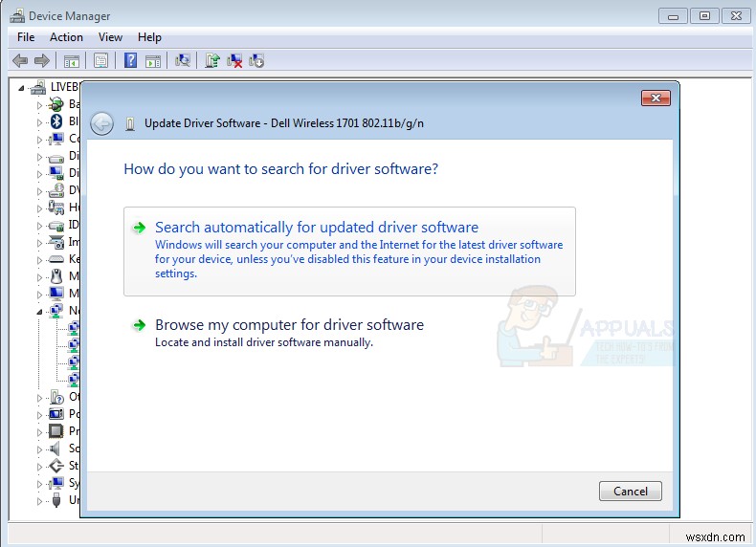This screenshot has height=547, width=756.
Task: Select the Batteries icon in the device tree
Action: (x=56, y=103)
